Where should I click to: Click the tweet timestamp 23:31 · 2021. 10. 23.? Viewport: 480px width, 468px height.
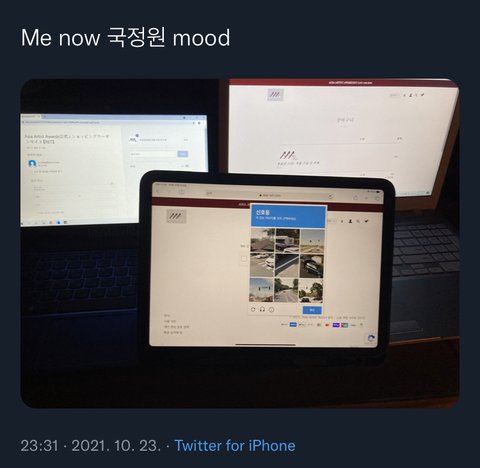pyautogui.click(x=91, y=446)
